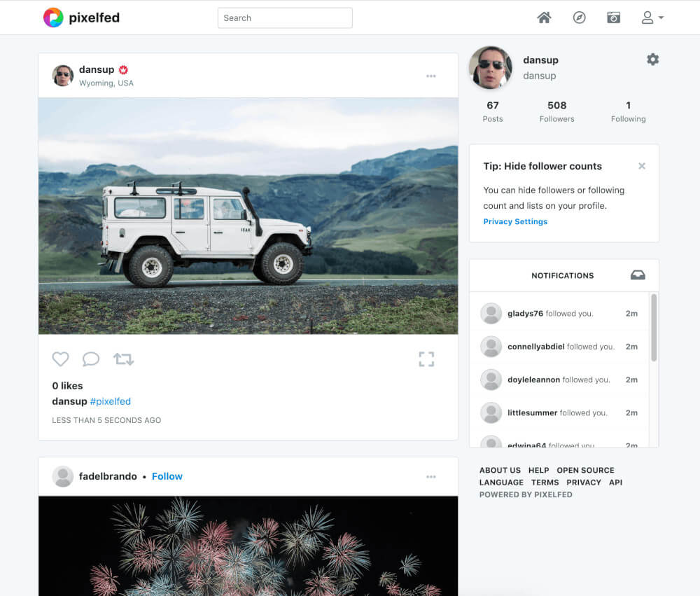Open the notifications inbox tray icon
This screenshot has height=596, width=700.
(638, 275)
